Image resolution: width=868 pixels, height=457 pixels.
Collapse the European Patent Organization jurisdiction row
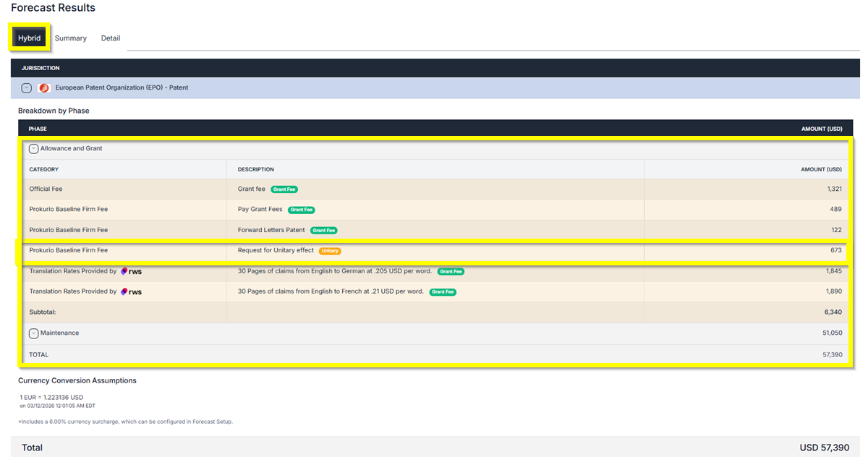click(x=26, y=87)
